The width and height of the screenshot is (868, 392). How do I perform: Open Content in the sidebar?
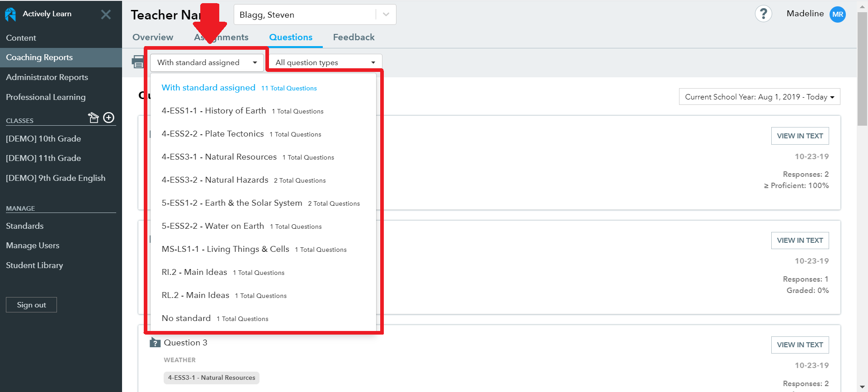click(x=61, y=38)
